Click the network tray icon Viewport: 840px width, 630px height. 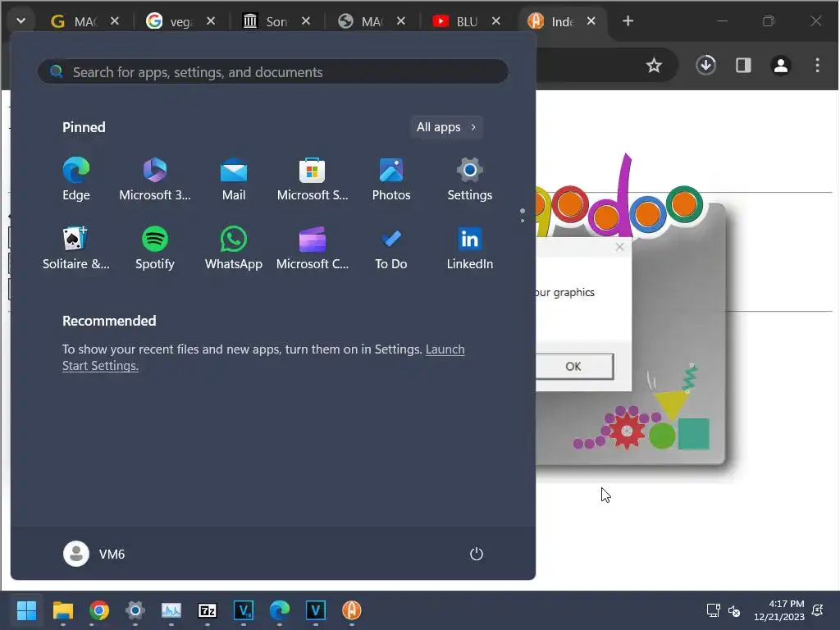click(x=713, y=610)
